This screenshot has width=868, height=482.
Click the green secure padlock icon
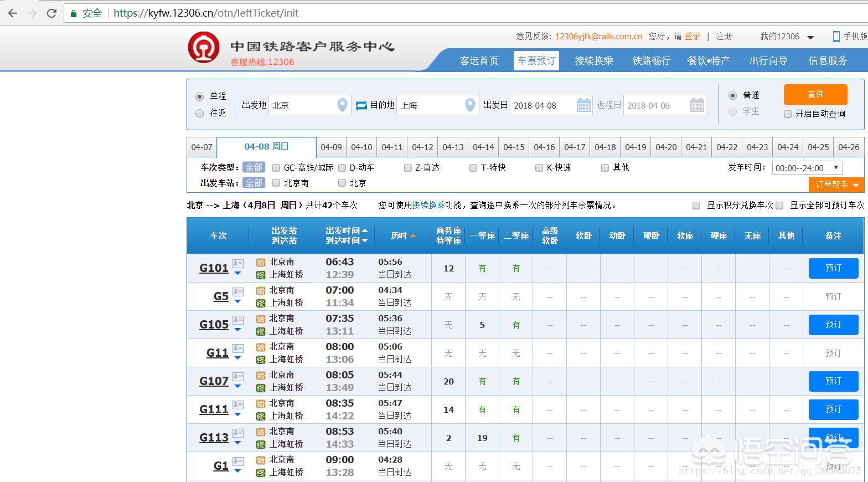click(x=74, y=13)
